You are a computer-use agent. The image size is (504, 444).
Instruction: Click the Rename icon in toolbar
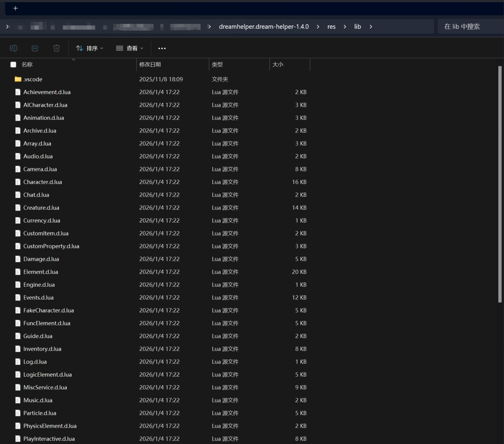(x=13, y=48)
